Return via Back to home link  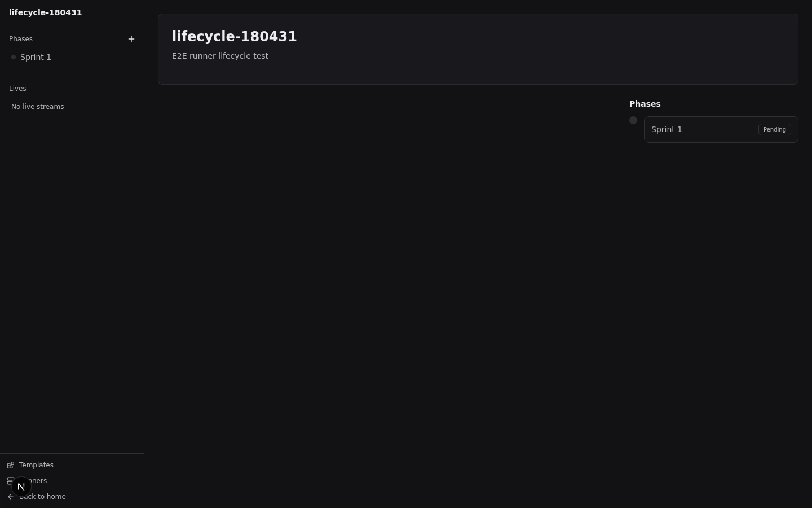[x=42, y=497]
